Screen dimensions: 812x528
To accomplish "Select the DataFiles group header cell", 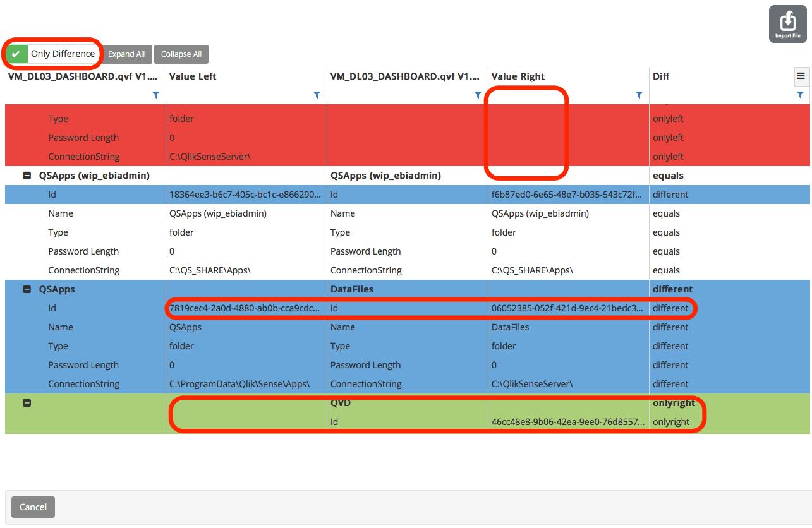I will coord(352,289).
